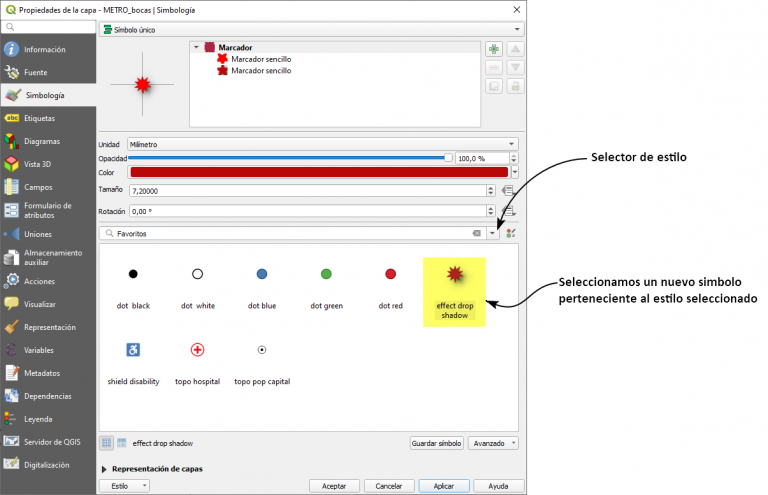768x495 pixels.
Task: Open the 'Símbolo único' renderer dropdown
Action: coord(311,29)
